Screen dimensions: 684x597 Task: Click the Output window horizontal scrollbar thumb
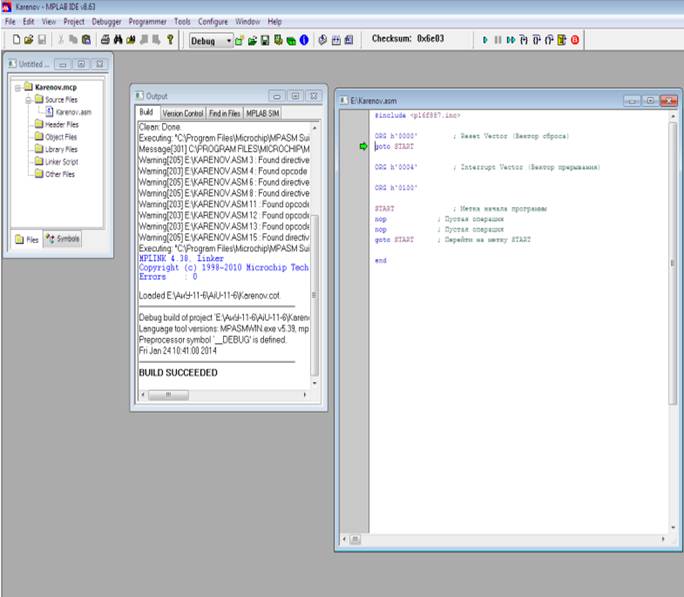tap(168, 395)
